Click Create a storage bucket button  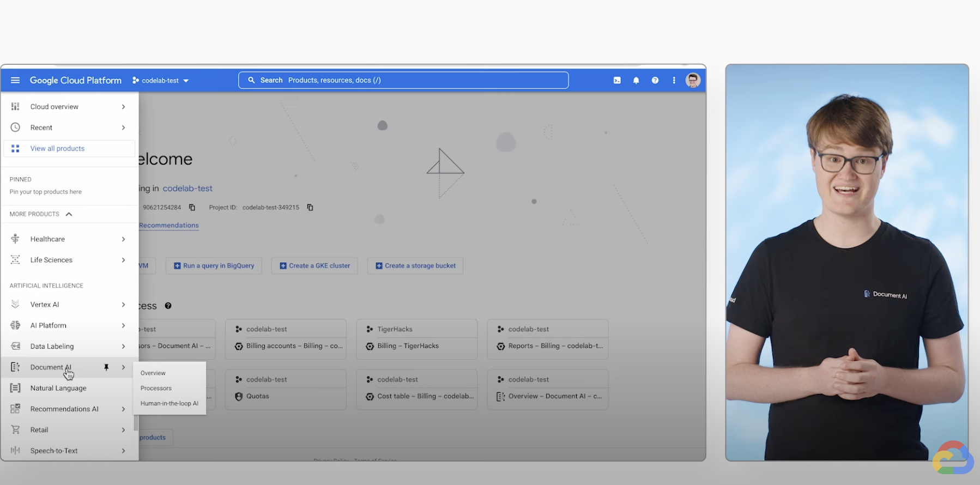point(415,265)
